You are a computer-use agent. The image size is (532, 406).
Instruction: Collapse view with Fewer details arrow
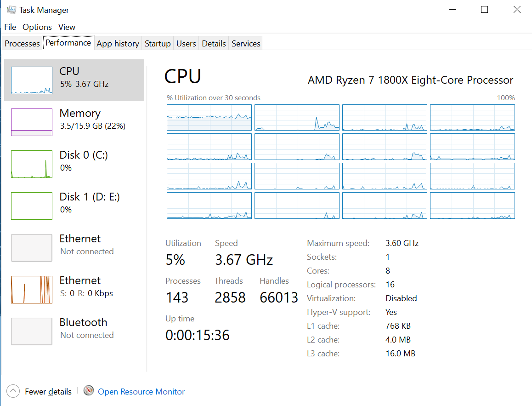13,391
